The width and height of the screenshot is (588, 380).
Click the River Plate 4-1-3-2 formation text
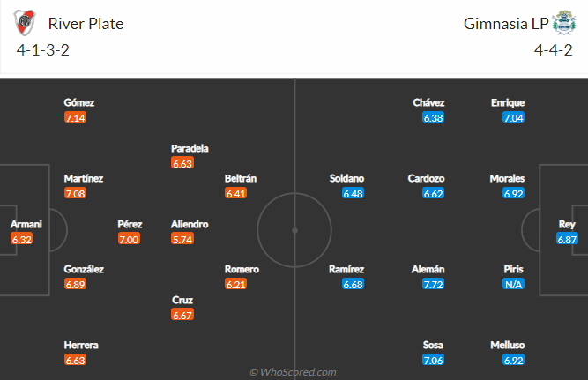(x=42, y=50)
